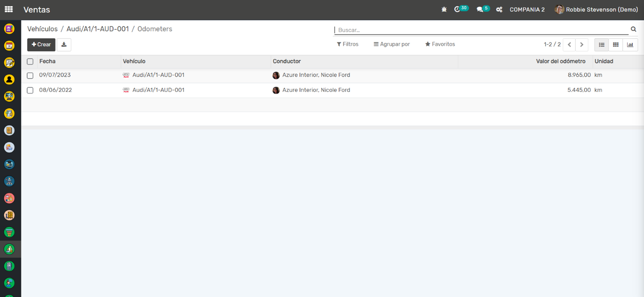Go to Vehículos breadcrumb link
644x297 pixels.
pos(42,29)
